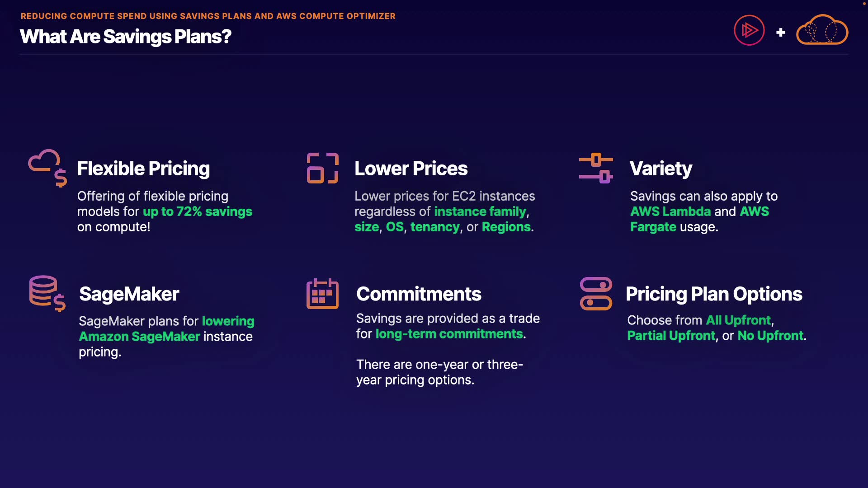Click the "Flexible Pricing" heading
The image size is (868, 488).
143,169
